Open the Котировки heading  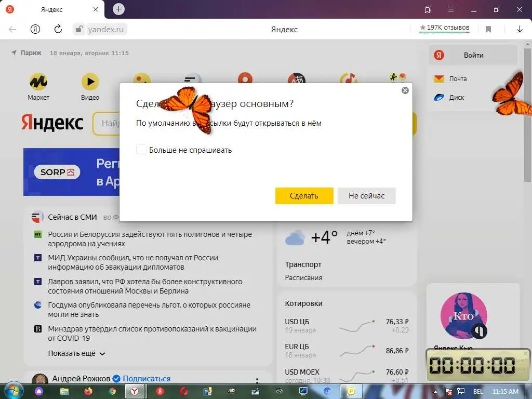pos(303,303)
